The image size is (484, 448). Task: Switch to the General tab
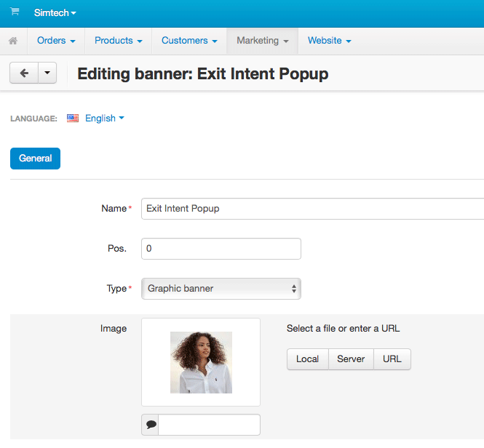35,159
